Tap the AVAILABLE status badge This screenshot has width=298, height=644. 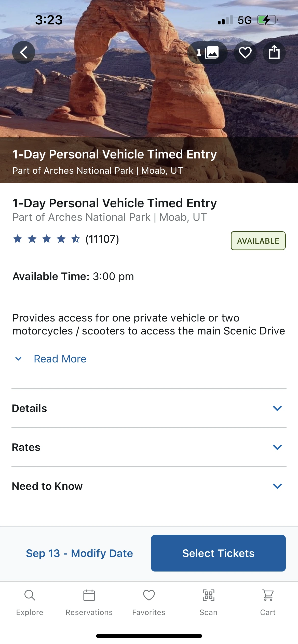pos(258,241)
